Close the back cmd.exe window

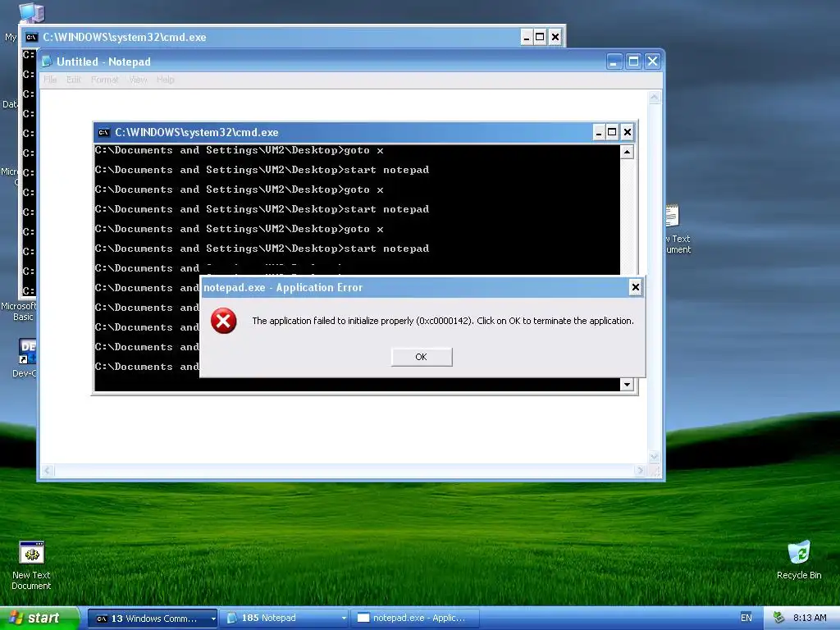tap(555, 37)
